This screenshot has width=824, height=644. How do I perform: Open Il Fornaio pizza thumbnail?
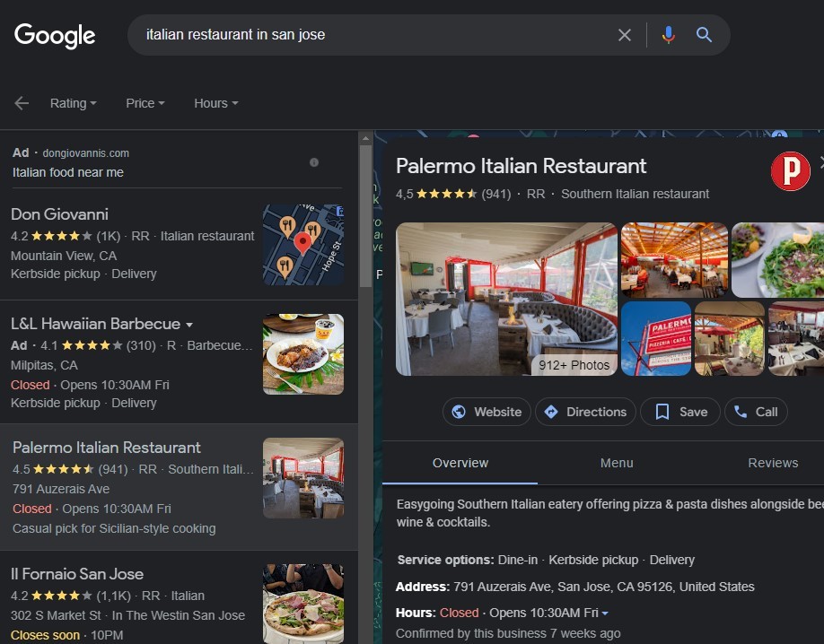pos(303,604)
